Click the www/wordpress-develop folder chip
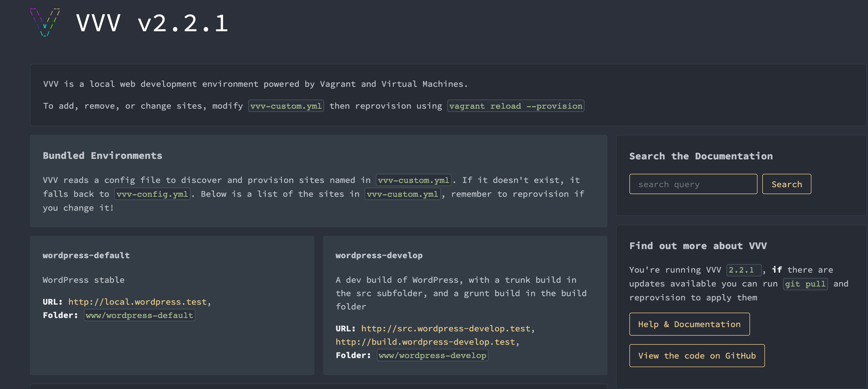The width and height of the screenshot is (868, 389). click(432, 355)
